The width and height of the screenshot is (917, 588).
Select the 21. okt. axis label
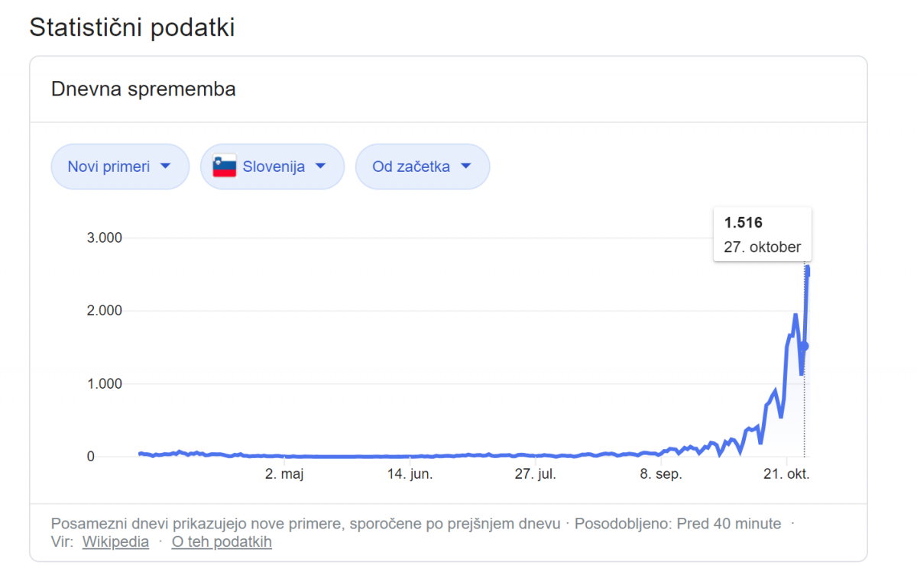(x=786, y=474)
